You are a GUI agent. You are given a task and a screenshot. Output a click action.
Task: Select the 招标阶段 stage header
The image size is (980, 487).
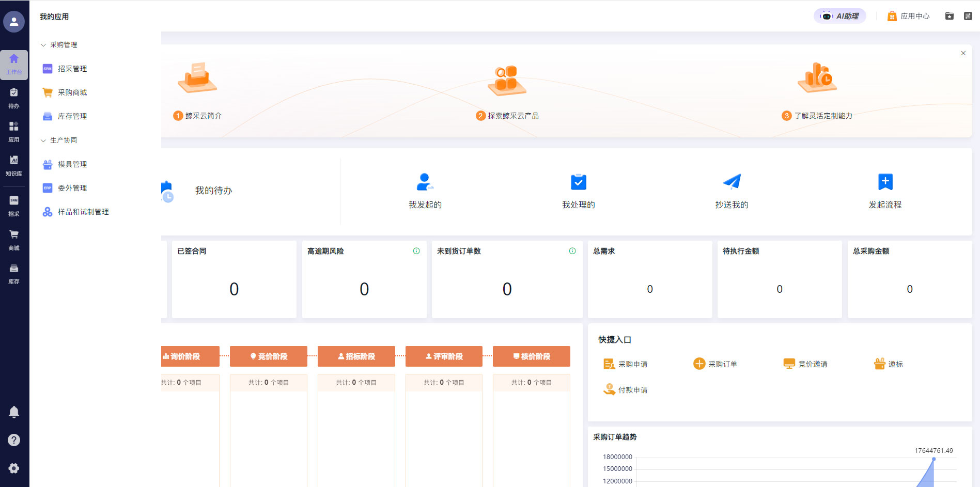pyautogui.click(x=356, y=356)
